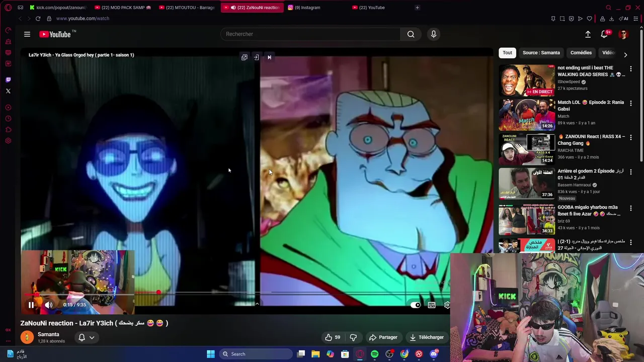
Task: Reload the page with the refresh icon
Action: (38, 19)
